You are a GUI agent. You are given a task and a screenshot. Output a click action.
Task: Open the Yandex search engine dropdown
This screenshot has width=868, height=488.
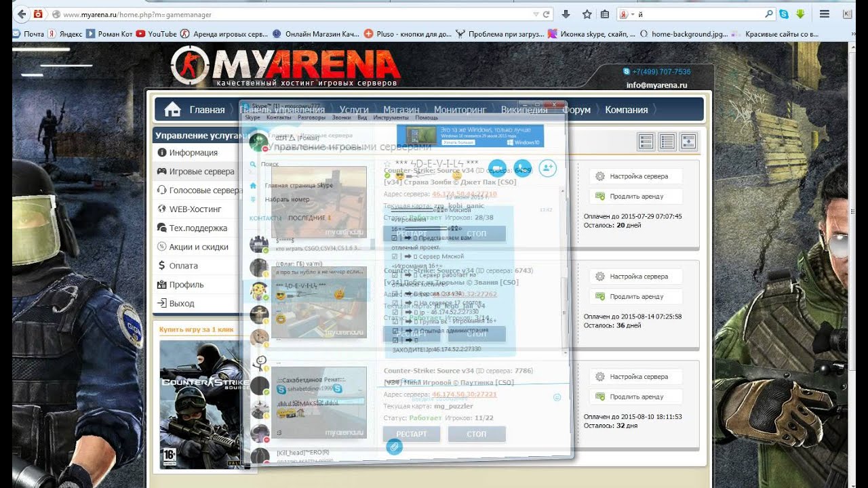(x=625, y=14)
